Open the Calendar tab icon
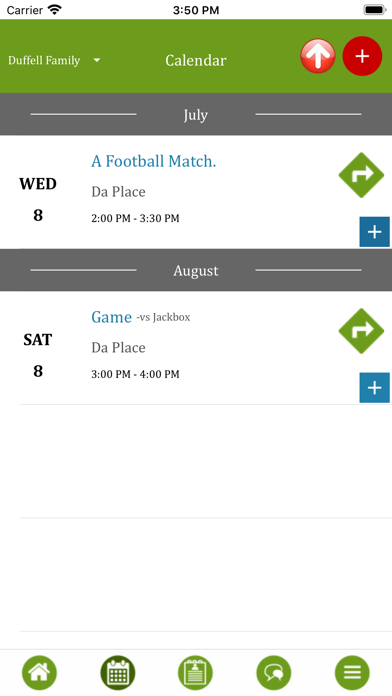 [118, 673]
